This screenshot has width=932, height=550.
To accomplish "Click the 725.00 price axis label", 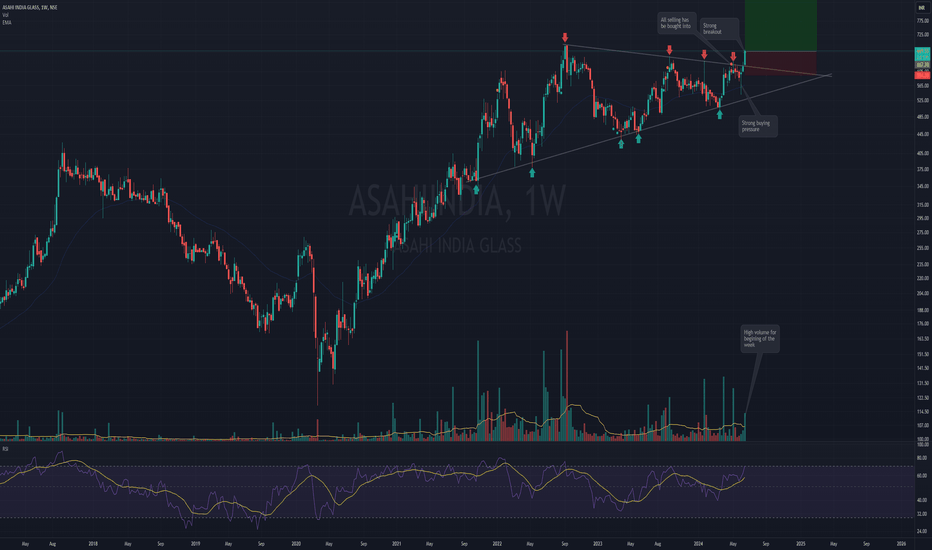I will coord(922,34).
